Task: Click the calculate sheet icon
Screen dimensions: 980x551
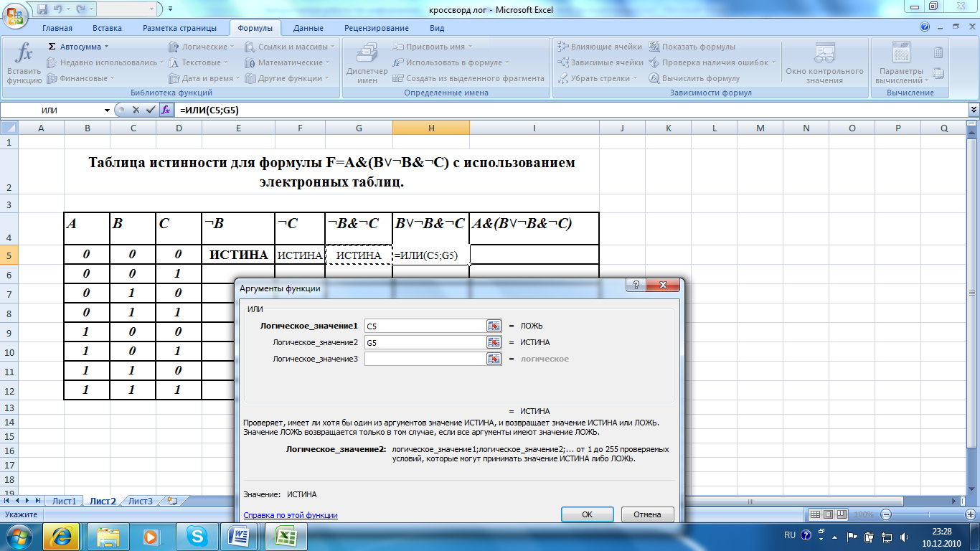Action: (x=938, y=72)
